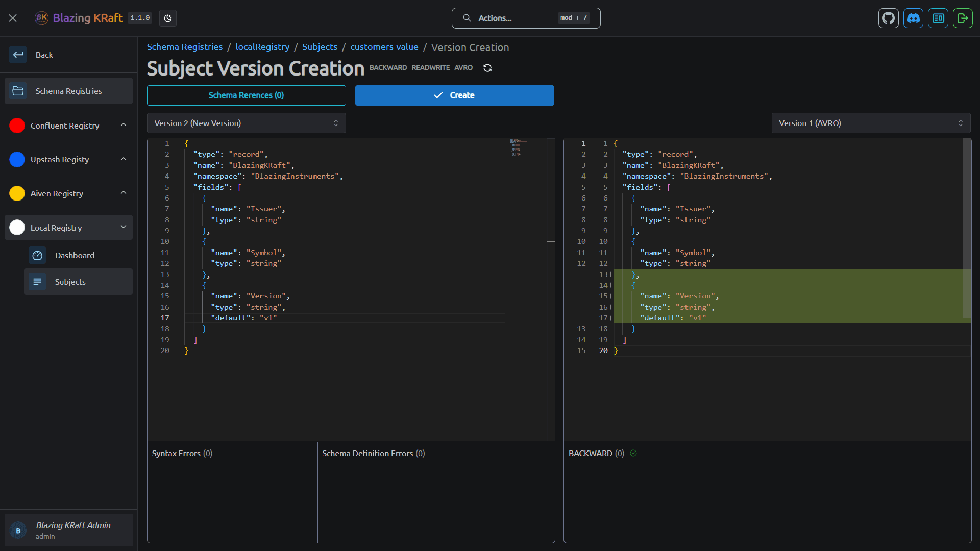Click the logout/exit icon top right
Image resolution: width=980 pixels, height=551 pixels.
point(963,18)
